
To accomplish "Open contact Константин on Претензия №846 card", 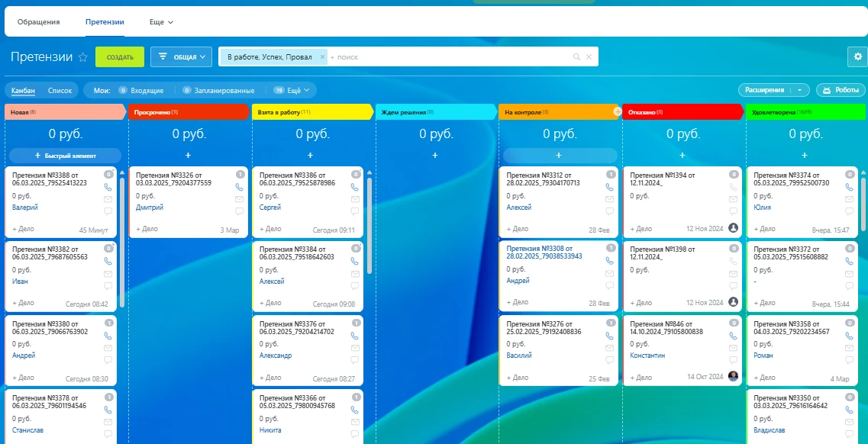I will pyautogui.click(x=647, y=356).
